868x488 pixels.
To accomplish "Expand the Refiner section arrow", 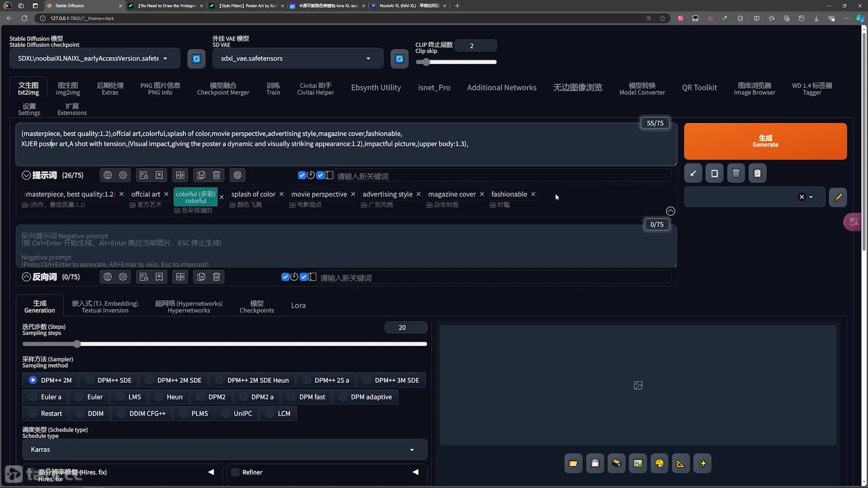I will (x=415, y=472).
